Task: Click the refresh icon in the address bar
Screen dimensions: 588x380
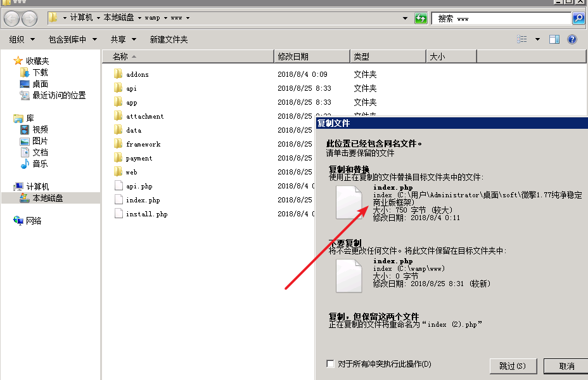Action: point(421,18)
